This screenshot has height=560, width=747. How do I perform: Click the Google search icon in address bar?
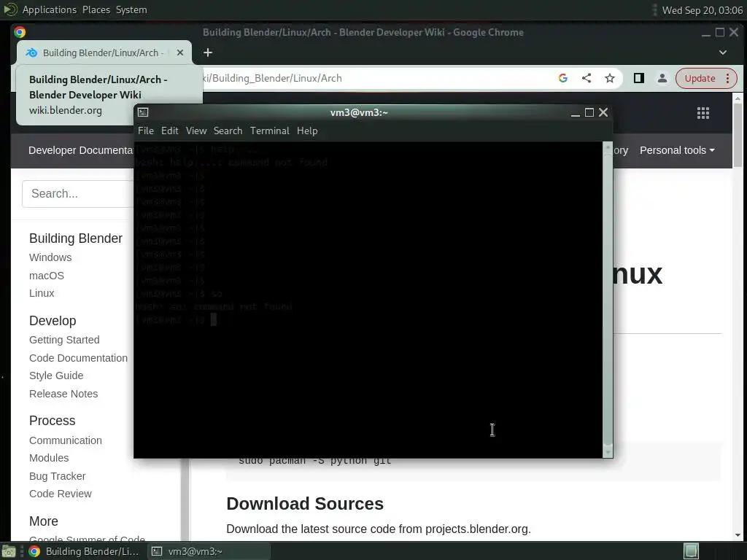[x=562, y=78]
